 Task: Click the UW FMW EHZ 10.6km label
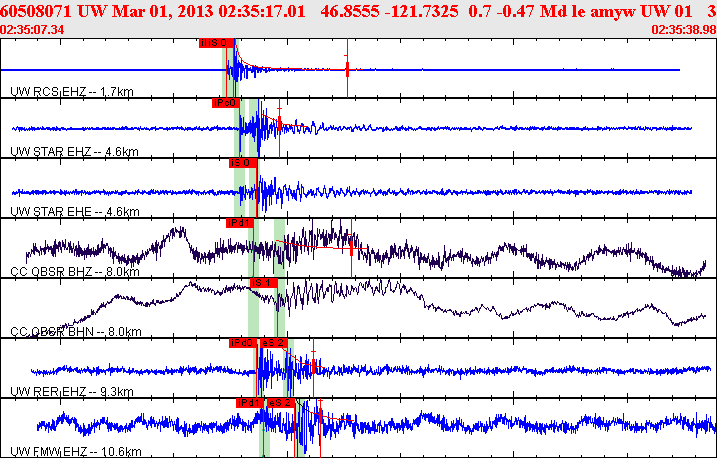pos(76,452)
